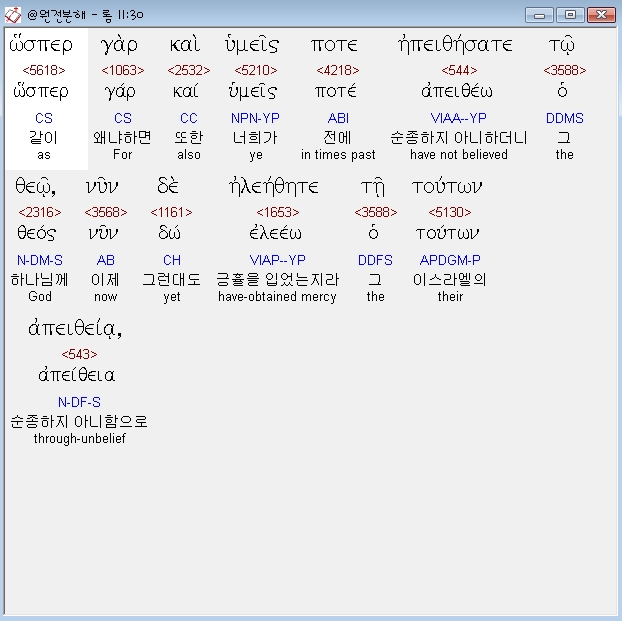Screen dimensions: 622x621
Task: Select the Korean gloss 하나님께
Action: pos(39,279)
